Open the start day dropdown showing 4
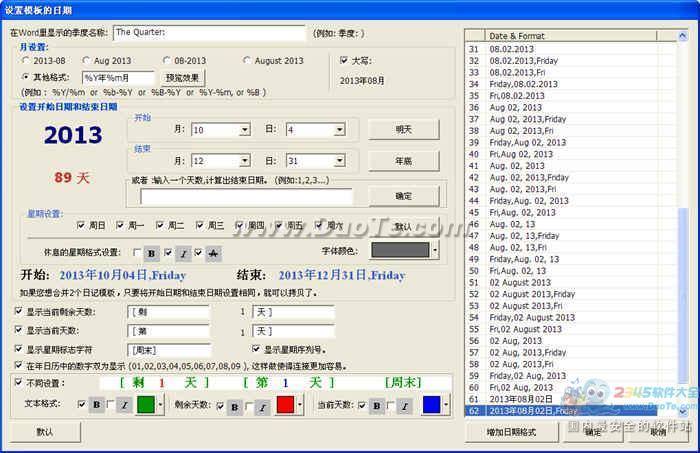Image resolution: width=700 pixels, height=453 pixels. pos(340,130)
